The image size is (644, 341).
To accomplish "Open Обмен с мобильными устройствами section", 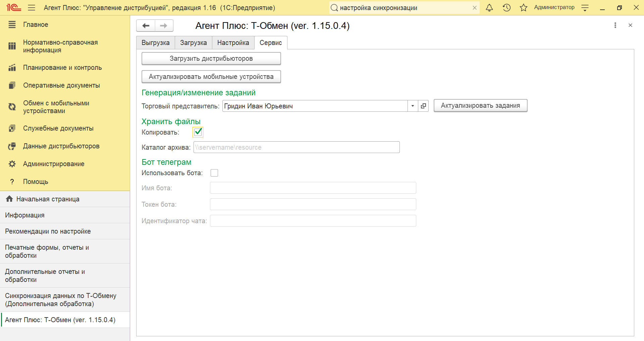I will coord(65,107).
